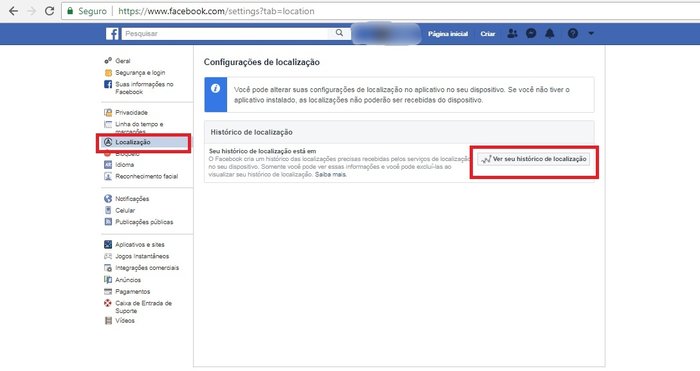Open Idioma settings
This screenshot has height=371, width=700.
click(125, 165)
